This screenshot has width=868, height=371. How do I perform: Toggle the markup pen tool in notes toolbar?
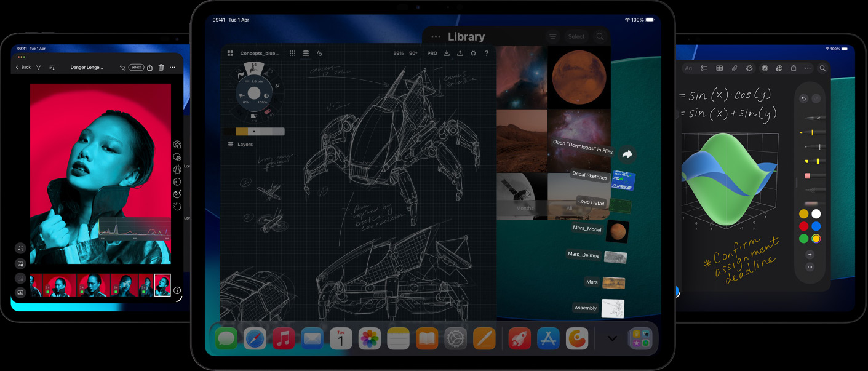click(x=765, y=68)
